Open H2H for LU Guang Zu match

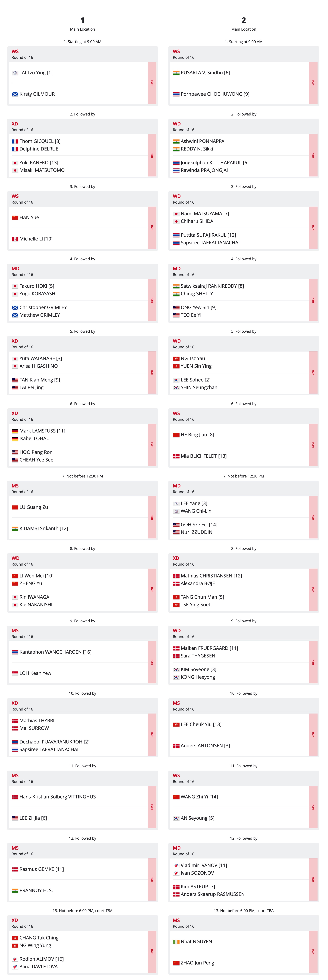point(152,517)
